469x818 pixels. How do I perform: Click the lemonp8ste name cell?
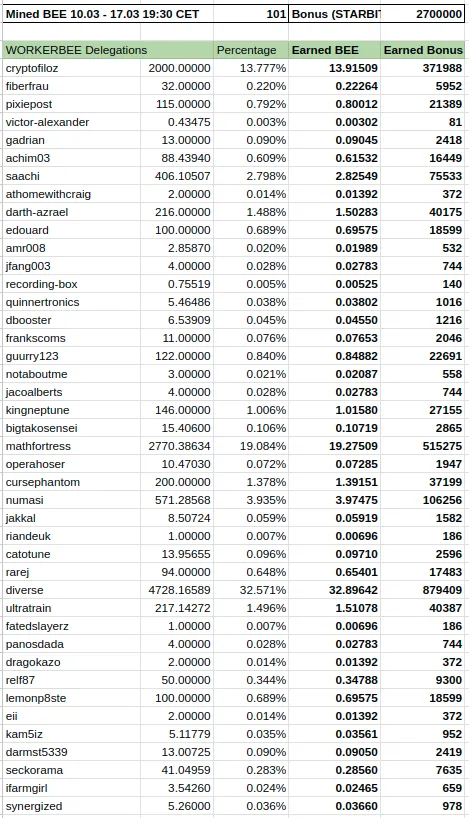click(71, 698)
